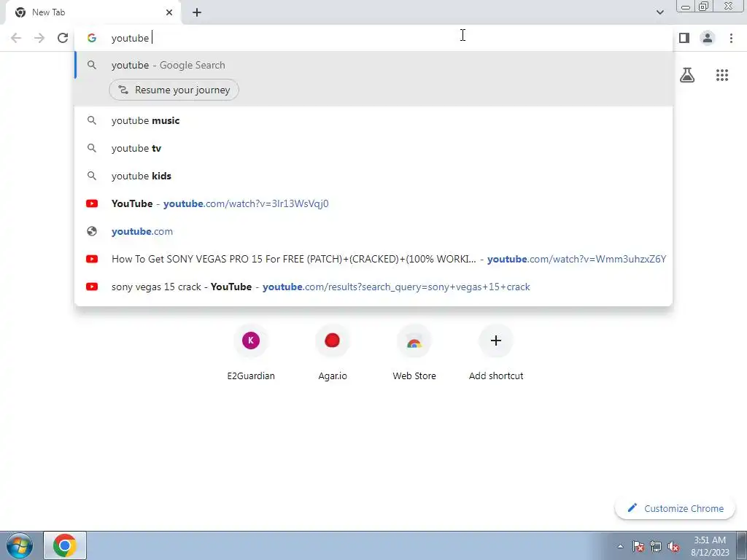Click the globe icon beside youtube.com
This screenshot has height=560, width=747.
point(92,231)
